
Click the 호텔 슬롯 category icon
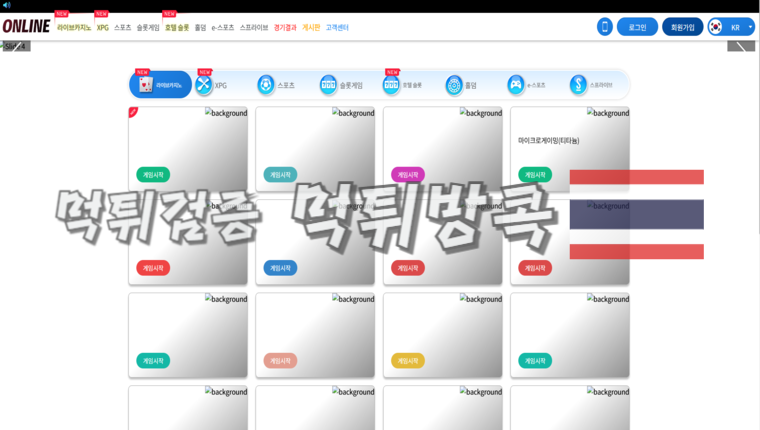click(391, 85)
